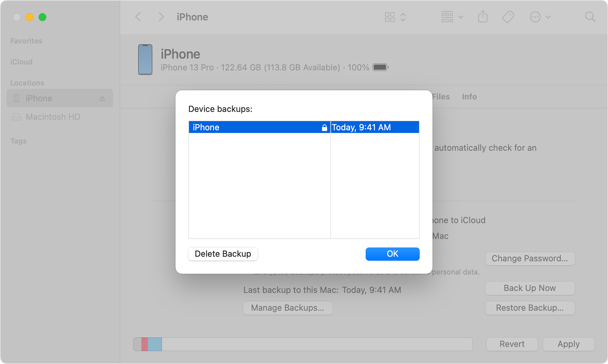Click the blue segment of storage bar
This screenshot has width=608, height=364.
155,344
